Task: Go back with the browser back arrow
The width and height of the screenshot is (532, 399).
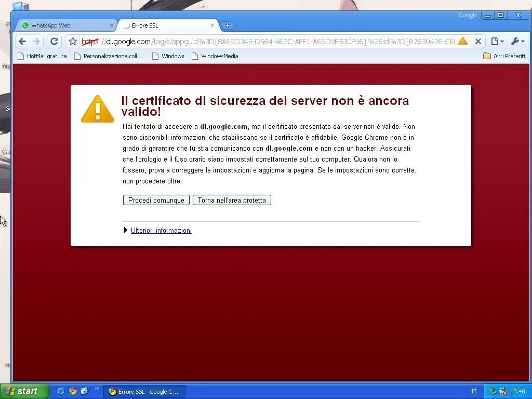Action: tap(22, 42)
